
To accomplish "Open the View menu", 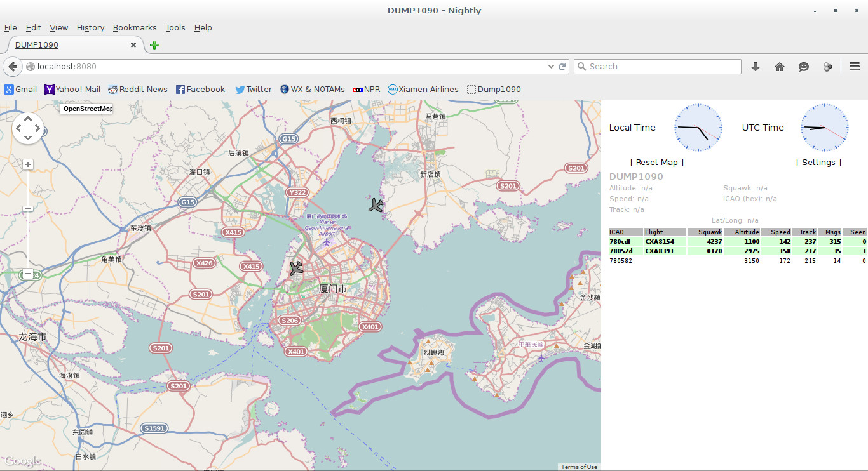I will tap(58, 28).
